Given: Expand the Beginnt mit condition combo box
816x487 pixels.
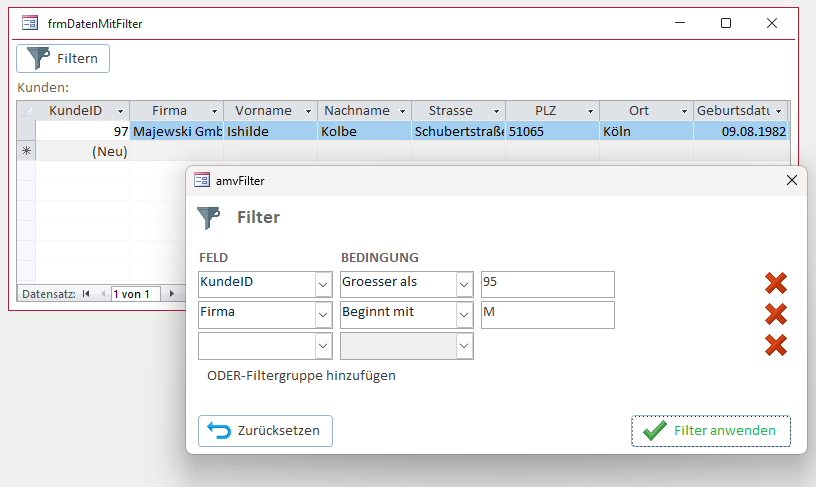Looking at the screenshot, I should pos(464,315).
